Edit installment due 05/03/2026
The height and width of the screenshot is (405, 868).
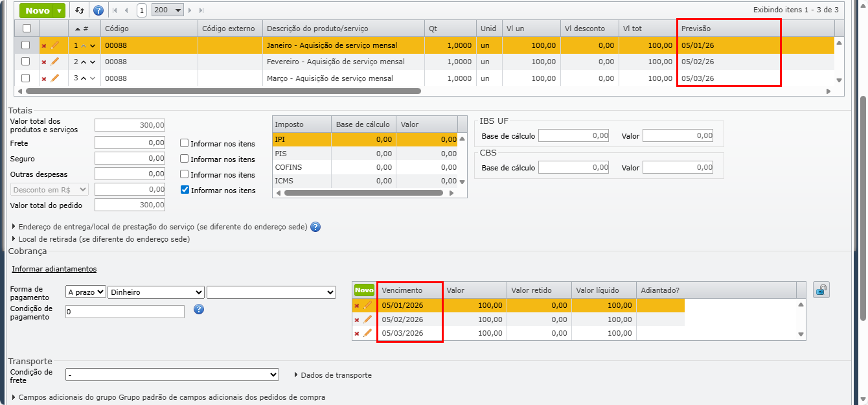coord(367,333)
